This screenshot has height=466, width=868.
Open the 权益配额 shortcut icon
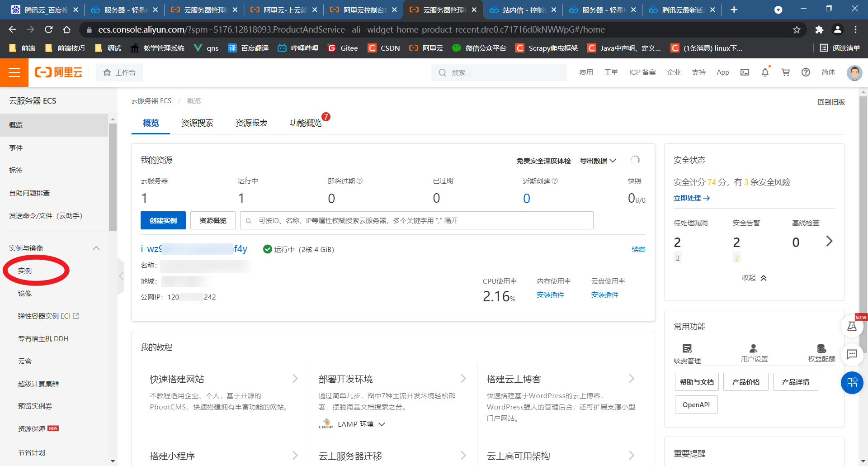coord(821,348)
